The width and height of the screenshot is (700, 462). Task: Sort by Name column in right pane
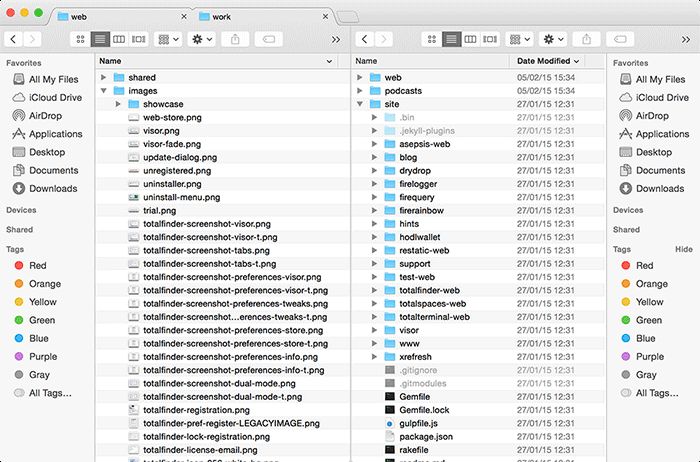(x=430, y=61)
